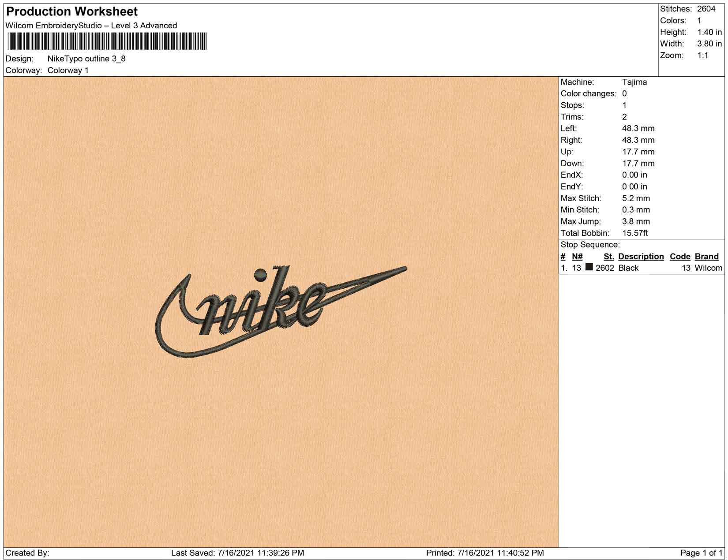Click the barcode under the worksheet title
Image resolution: width=728 pixels, height=560 pixels.
click(x=107, y=42)
